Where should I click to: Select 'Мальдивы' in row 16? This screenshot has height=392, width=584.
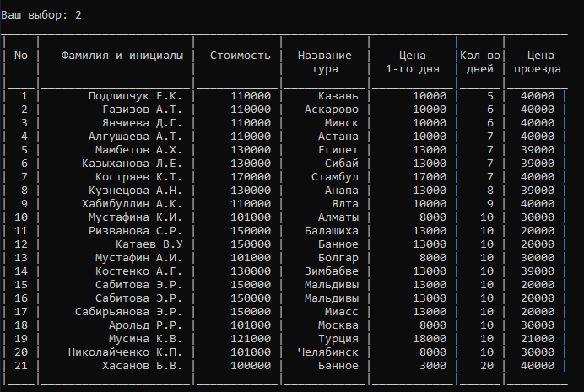tap(332, 298)
